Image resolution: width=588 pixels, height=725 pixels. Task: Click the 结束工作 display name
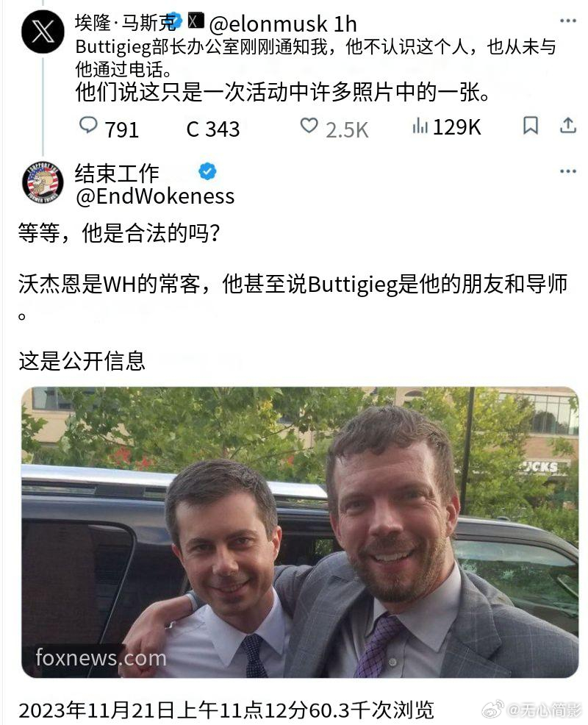pyautogui.click(x=117, y=174)
